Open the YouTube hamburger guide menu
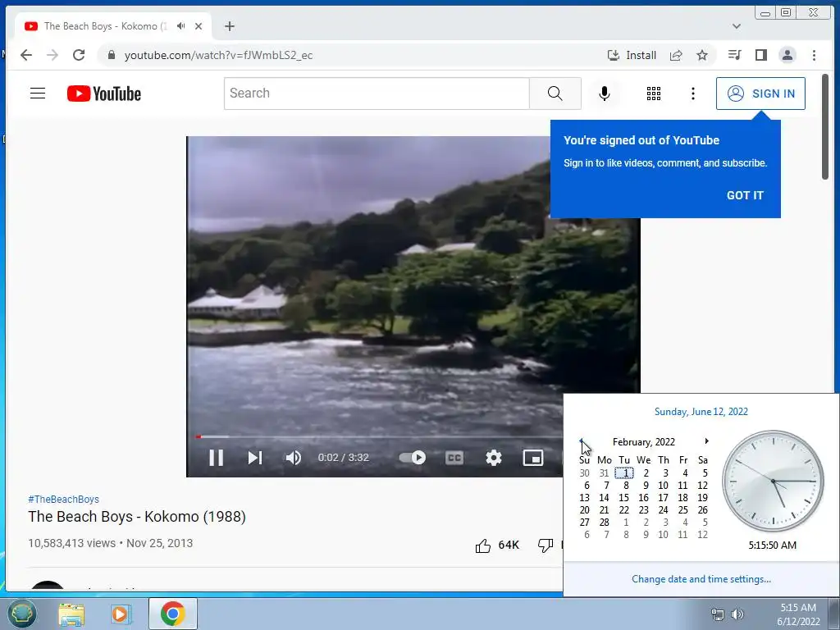This screenshot has width=840, height=630. (38, 94)
